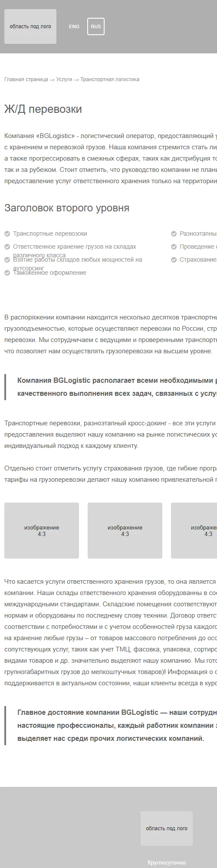Click paragraph starting В распоряжении компании
The image size is (217, 868).
tap(111, 334)
